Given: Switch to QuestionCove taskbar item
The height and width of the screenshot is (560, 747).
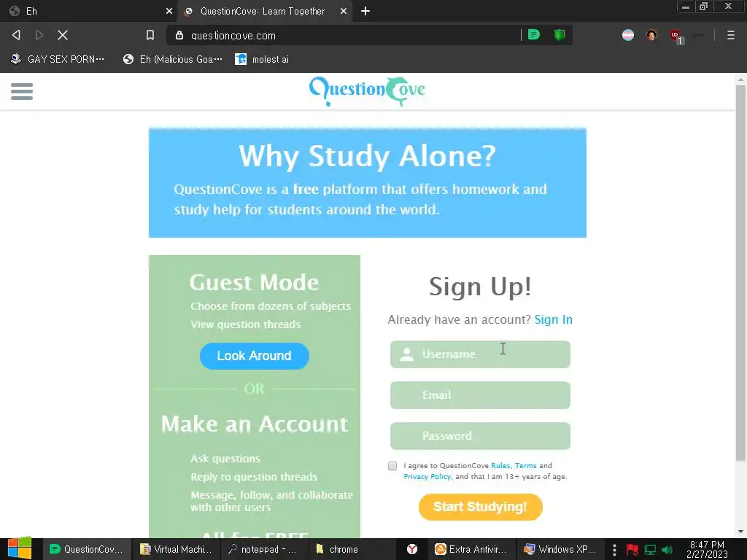Looking at the screenshot, I should tap(86, 549).
